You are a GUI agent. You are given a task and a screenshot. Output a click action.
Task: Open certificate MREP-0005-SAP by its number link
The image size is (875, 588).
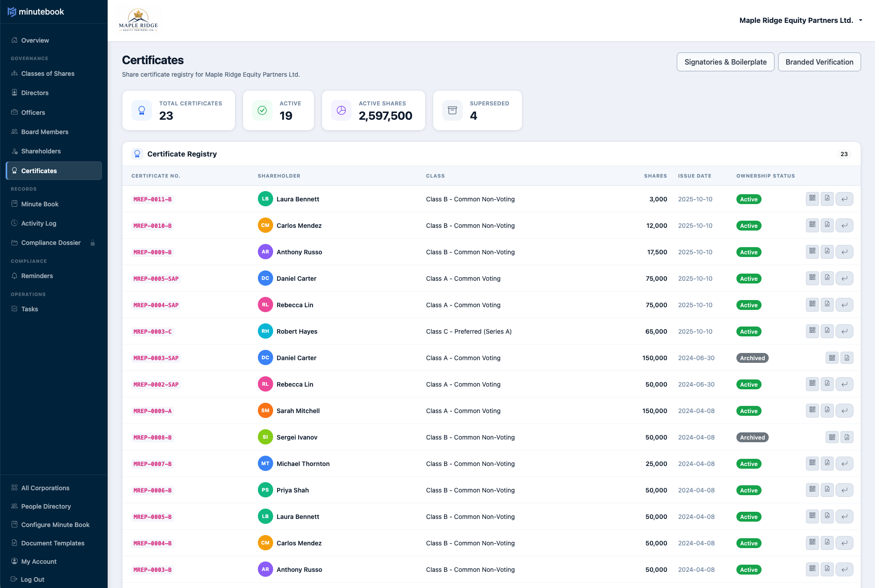click(156, 279)
